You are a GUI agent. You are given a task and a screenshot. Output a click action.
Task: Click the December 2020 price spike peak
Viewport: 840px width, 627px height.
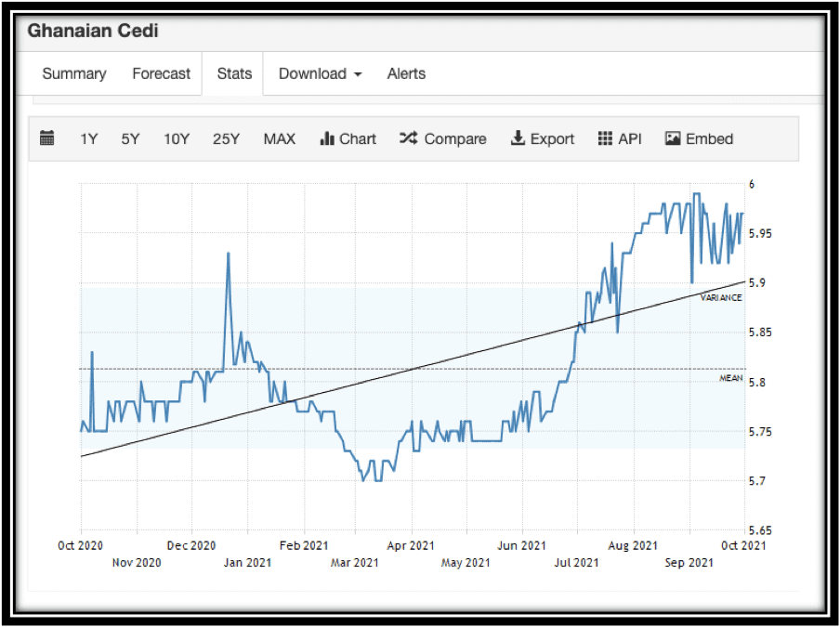[229, 254]
